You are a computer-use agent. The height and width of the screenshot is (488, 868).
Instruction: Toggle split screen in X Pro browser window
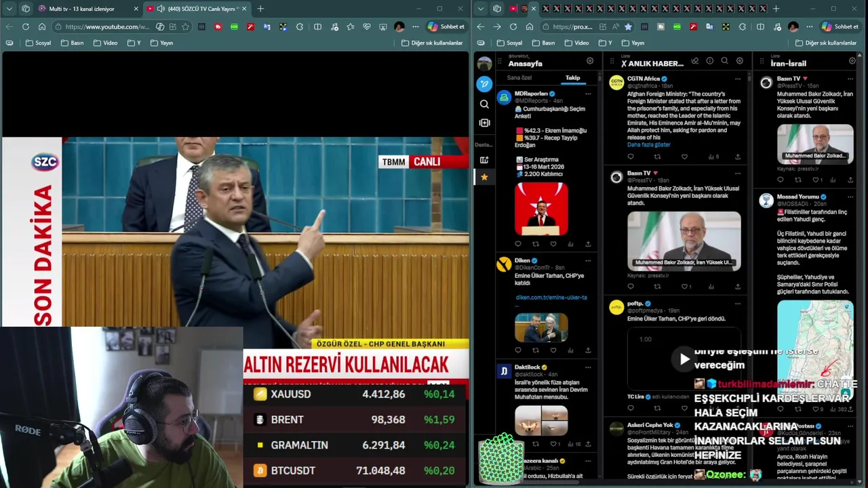click(760, 26)
